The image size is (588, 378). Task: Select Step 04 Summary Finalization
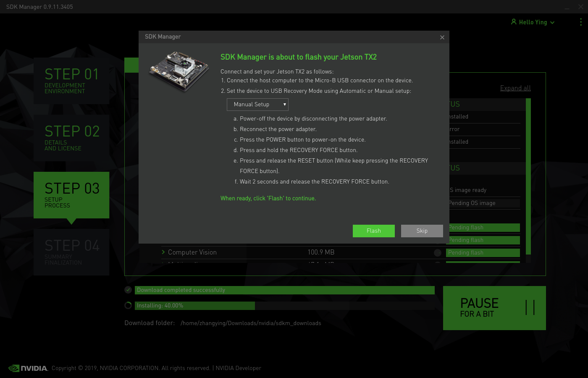tap(71, 252)
